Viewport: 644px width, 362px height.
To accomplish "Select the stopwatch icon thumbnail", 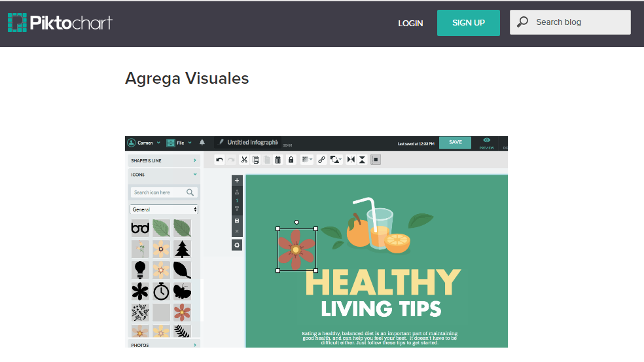I will tap(161, 291).
